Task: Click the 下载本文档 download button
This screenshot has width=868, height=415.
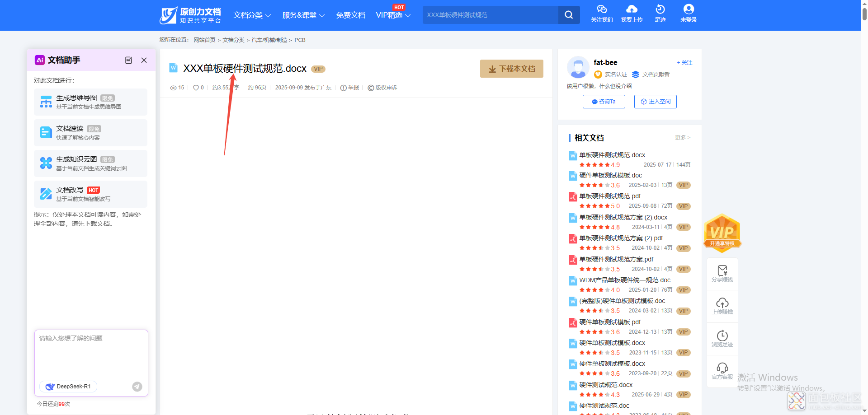Action: 511,69
